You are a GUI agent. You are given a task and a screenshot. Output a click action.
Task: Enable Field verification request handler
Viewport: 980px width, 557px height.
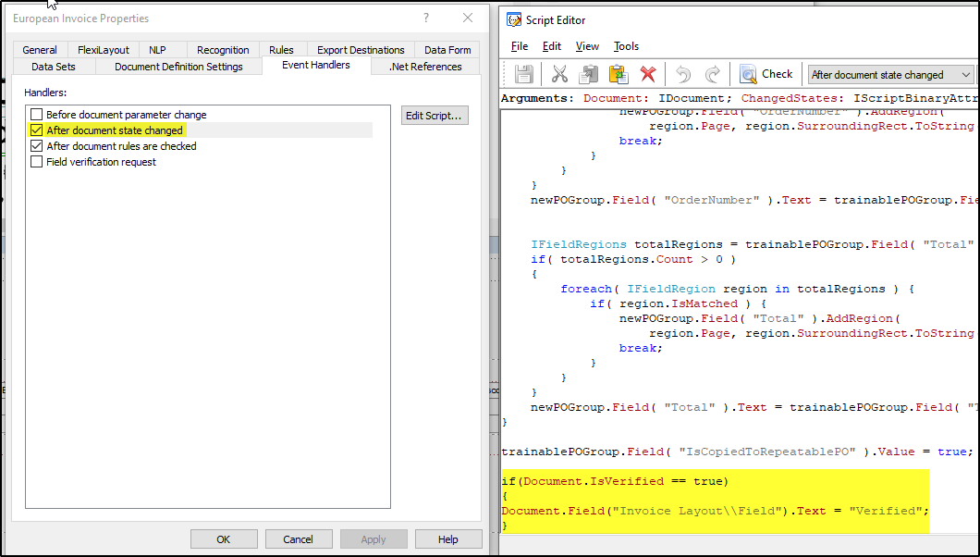pyautogui.click(x=36, y=161)
